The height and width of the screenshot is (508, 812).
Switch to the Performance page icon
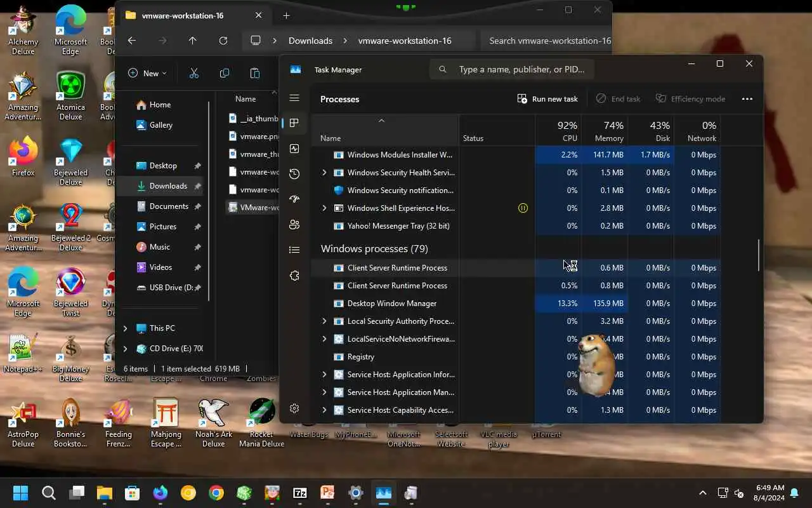294,149
